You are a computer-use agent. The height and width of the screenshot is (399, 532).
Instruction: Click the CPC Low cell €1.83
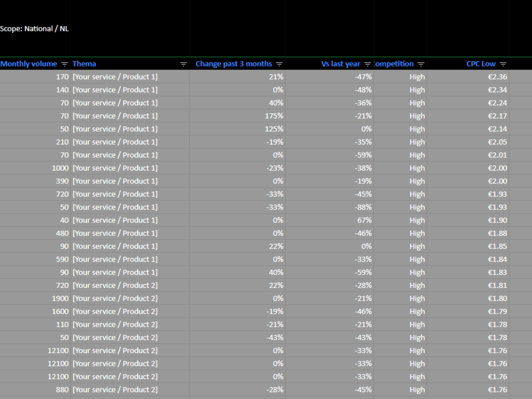[x=468, y=272]
